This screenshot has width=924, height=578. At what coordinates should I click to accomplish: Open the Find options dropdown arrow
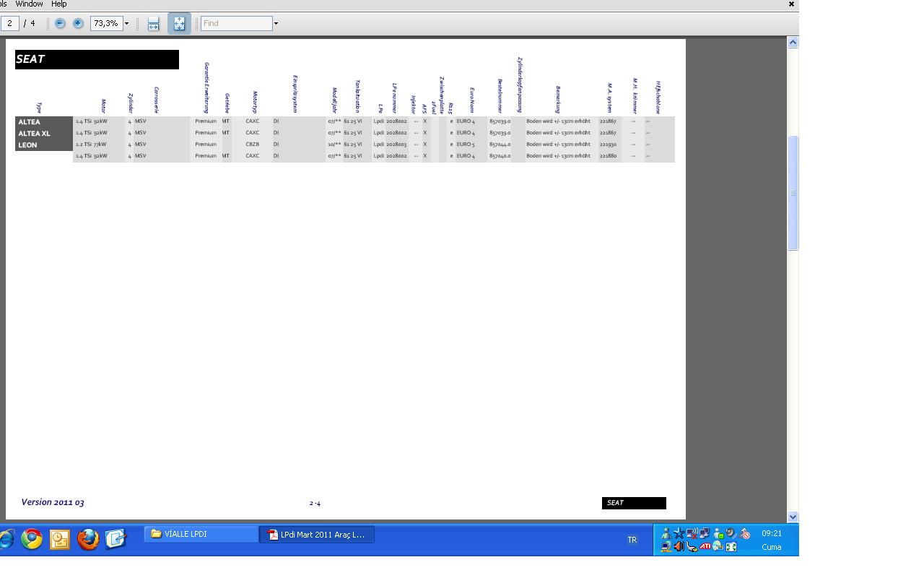click(x=276, y=24)
